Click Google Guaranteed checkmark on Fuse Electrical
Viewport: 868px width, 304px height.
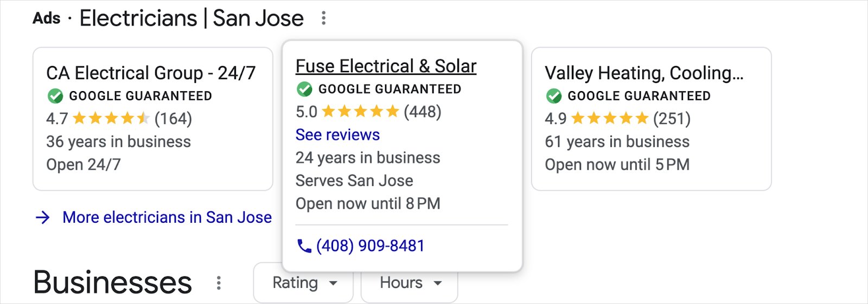coord(304,89)
